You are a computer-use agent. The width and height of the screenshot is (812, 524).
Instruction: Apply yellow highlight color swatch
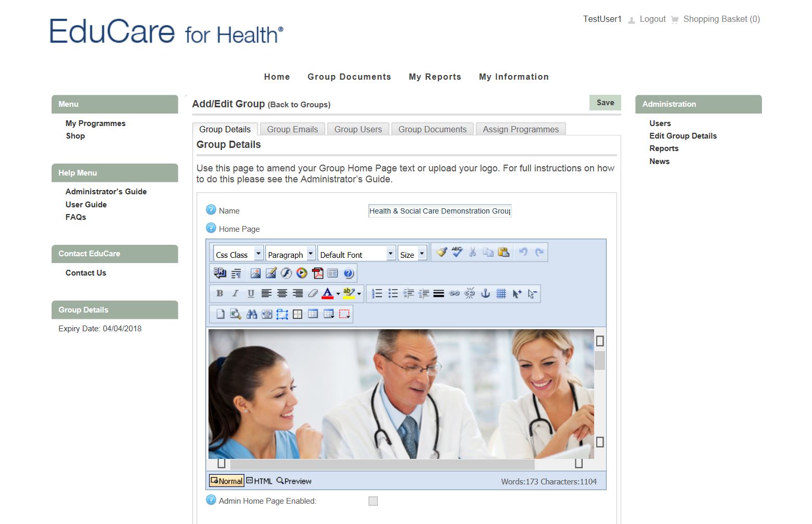tap(349, 293)
